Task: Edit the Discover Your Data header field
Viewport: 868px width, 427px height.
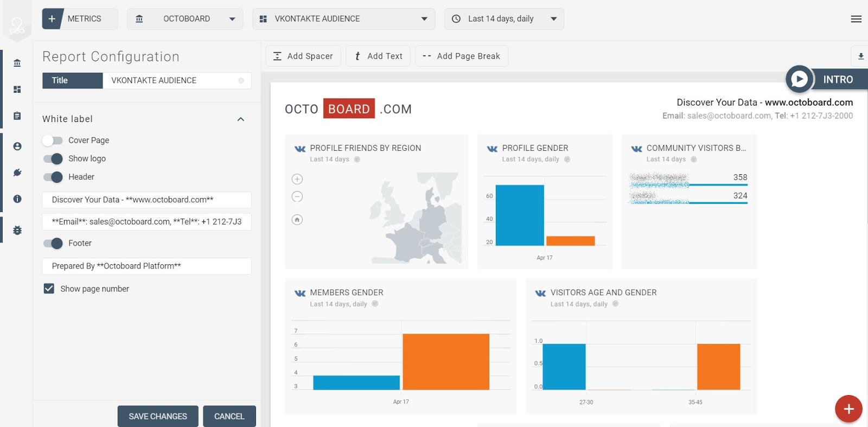Action: (146, 200)
